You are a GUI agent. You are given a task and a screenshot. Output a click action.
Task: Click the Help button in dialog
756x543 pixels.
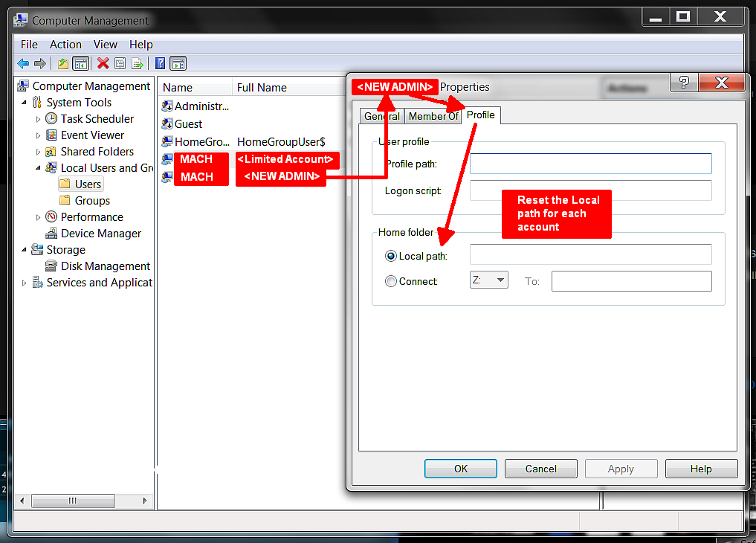pyautogui.click(x=701, y=469)
